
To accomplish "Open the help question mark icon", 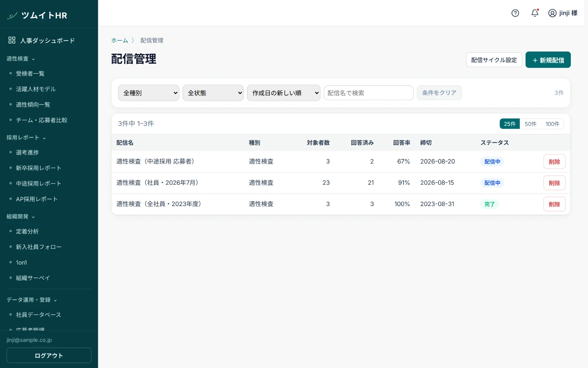I will [x=515, y=13].
